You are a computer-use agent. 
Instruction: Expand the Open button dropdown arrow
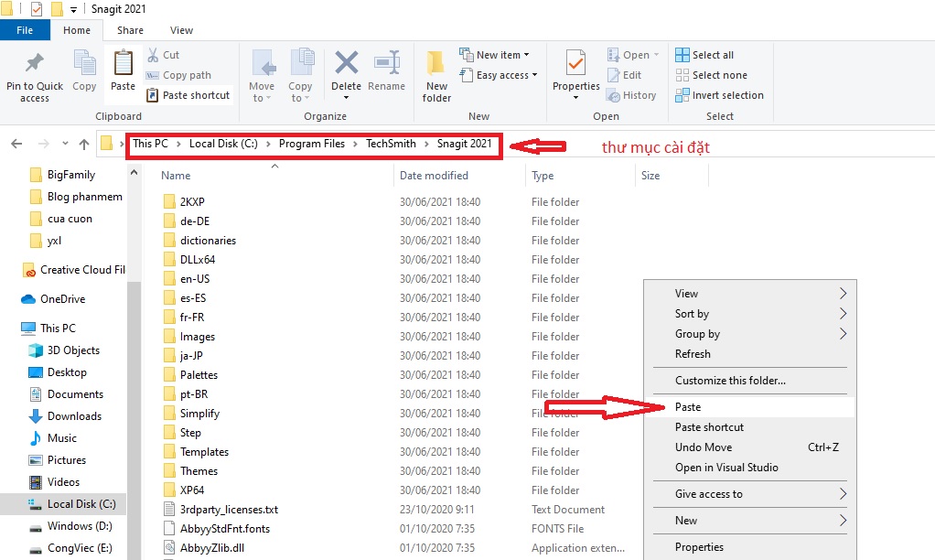657,55
